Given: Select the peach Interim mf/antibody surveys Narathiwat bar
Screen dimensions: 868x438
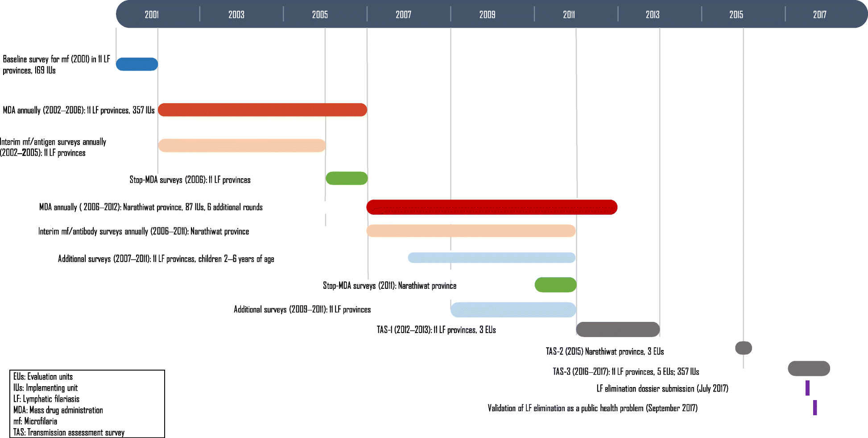Looking at the screenshot, I should [471, 231].
